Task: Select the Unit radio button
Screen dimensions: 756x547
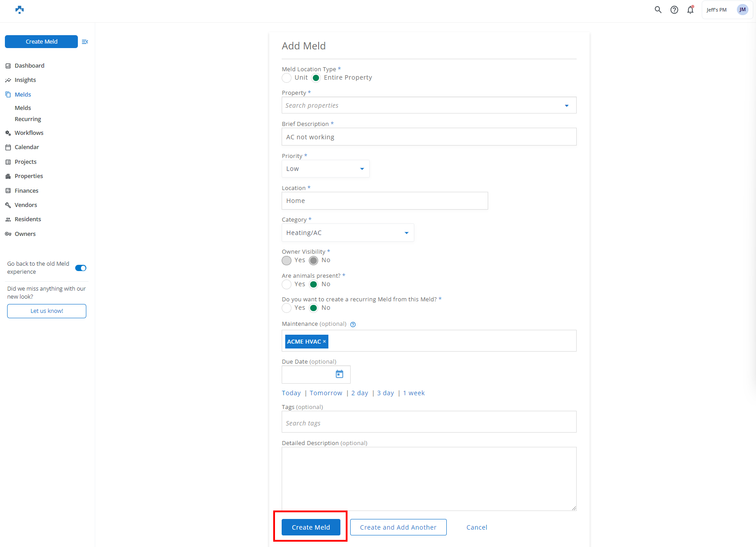Action: point(287,78)
